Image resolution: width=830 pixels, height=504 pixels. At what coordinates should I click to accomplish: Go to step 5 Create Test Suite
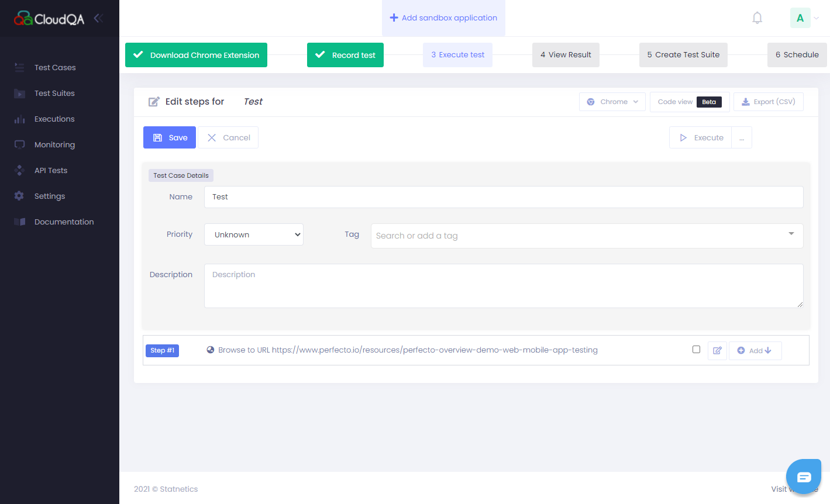(x=683, y=55)
